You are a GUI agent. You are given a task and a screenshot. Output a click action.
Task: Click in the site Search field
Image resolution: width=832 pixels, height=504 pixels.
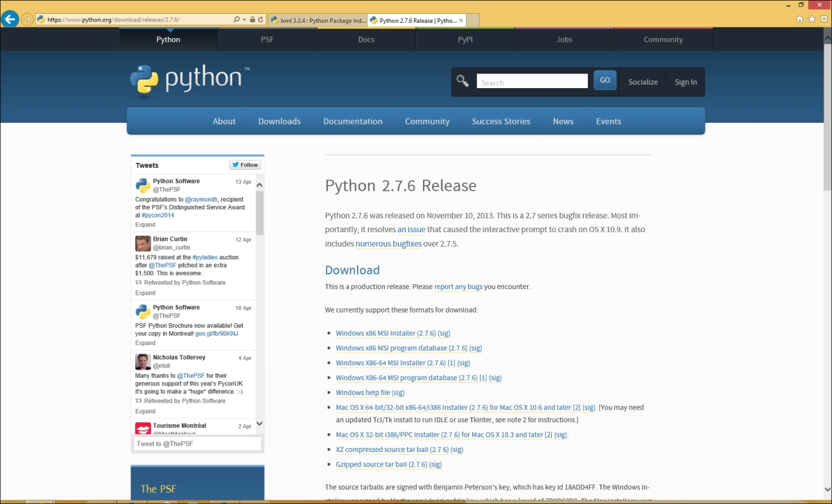coord(532,81)
